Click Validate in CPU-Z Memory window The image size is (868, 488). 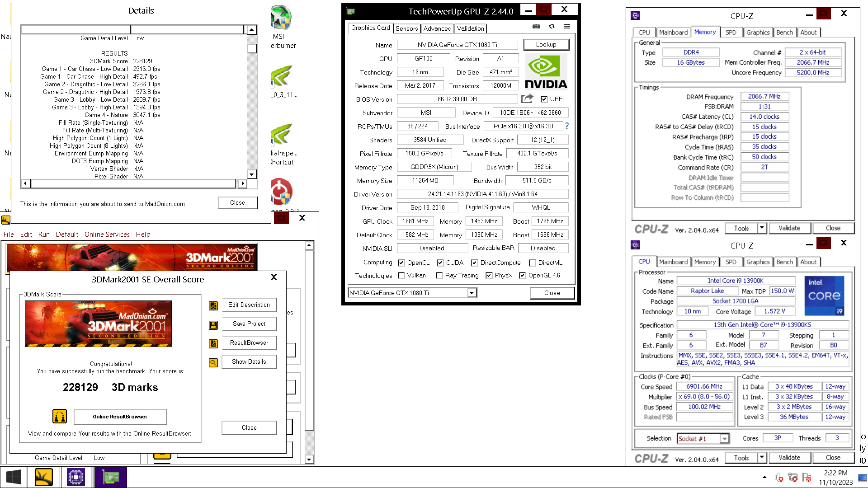(789, 228)
